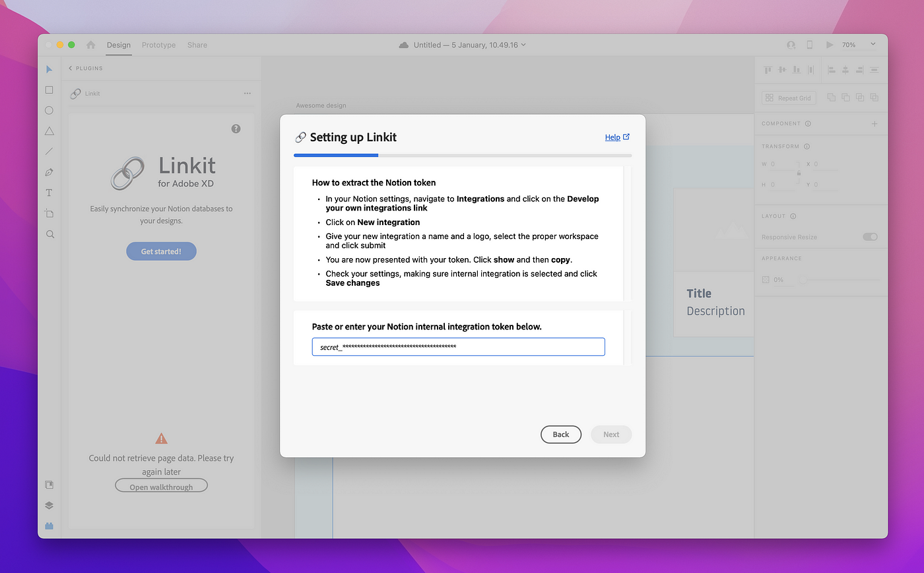Click the Distribute Vertically icon

tap(874, 69)
